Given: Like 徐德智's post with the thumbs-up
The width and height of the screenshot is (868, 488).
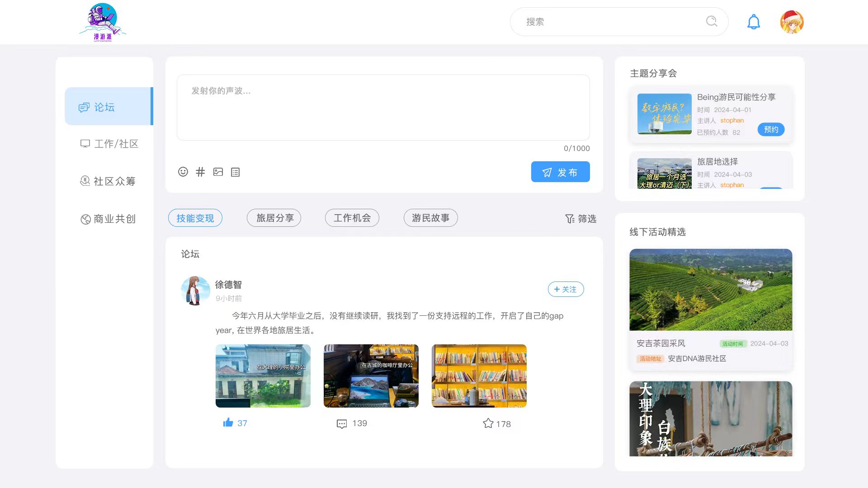Looking at the screenshot, I should tap(228, 422).
